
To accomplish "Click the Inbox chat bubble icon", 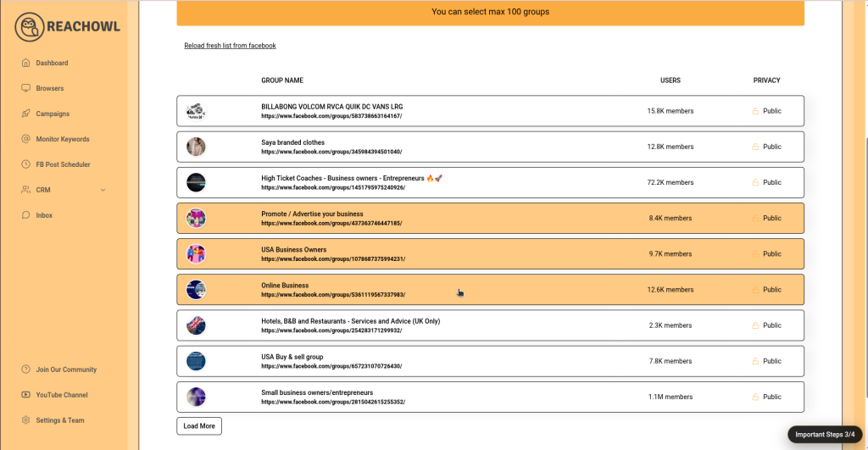I will point(26,215).
